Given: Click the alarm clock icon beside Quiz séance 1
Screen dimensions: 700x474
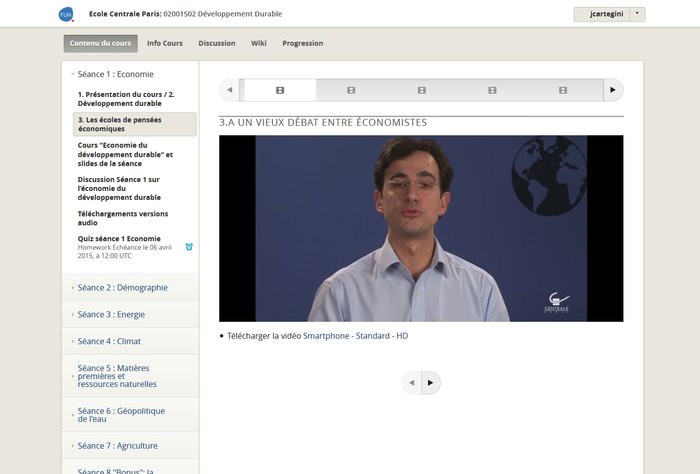Looking at the screenshot, I should pyautogui.click(x=189, y=247).
